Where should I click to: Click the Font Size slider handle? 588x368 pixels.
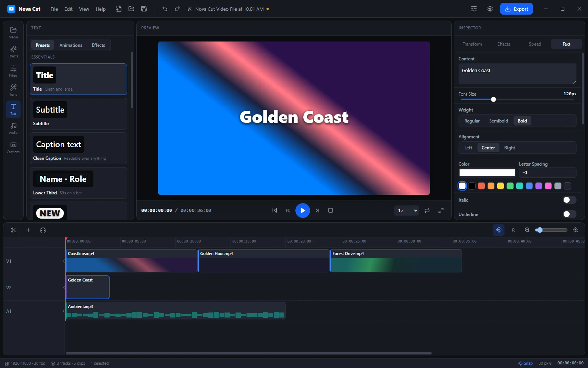point(493,99)
